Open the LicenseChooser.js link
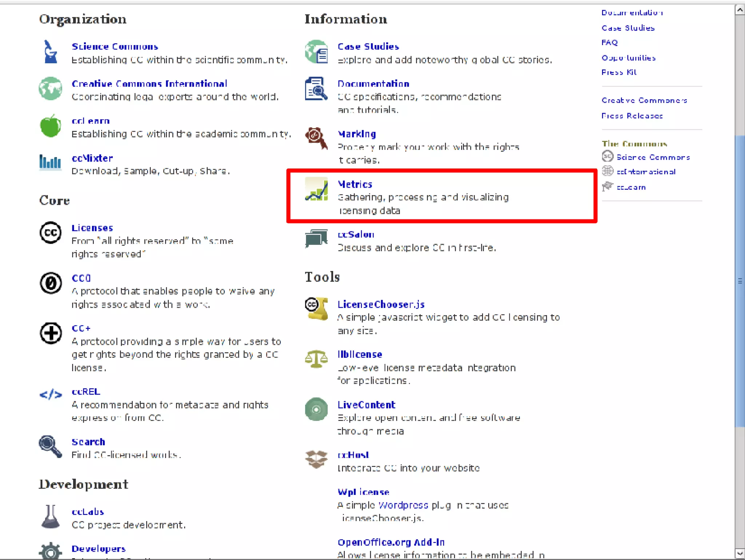This screenshot has width=745, height=560. (381, 304)
